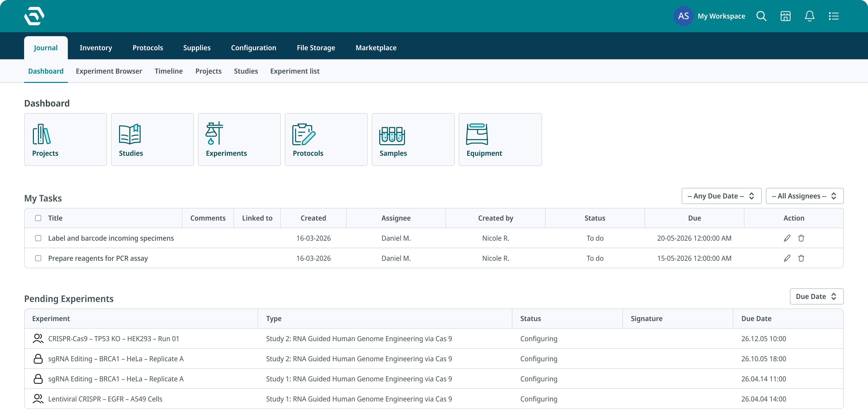Open experiment 'CRISPR-Cas9 – TP53 KO – HEK293 – Run 01'
Image resolution: width=868 pixels, height=413 pixels.
point(114,338)
